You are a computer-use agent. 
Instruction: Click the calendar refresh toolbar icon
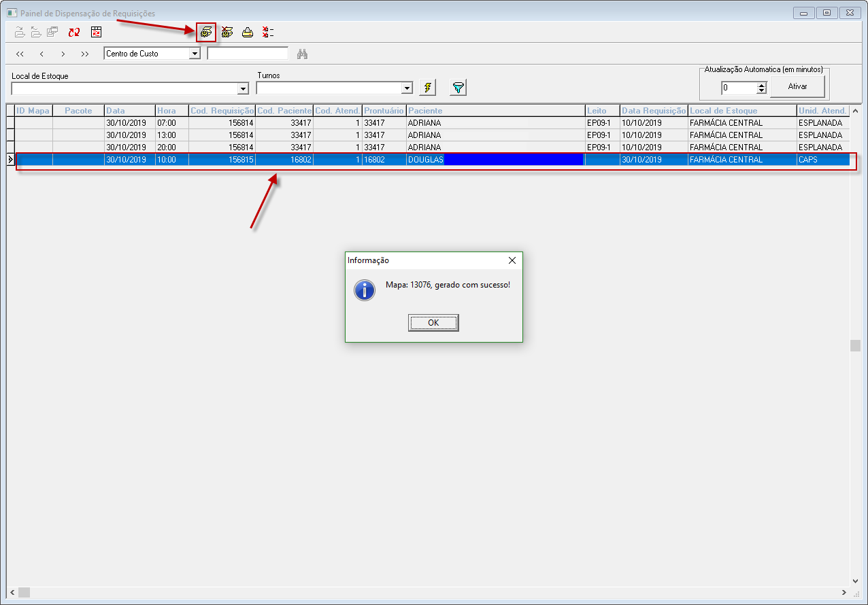[96, 32]
